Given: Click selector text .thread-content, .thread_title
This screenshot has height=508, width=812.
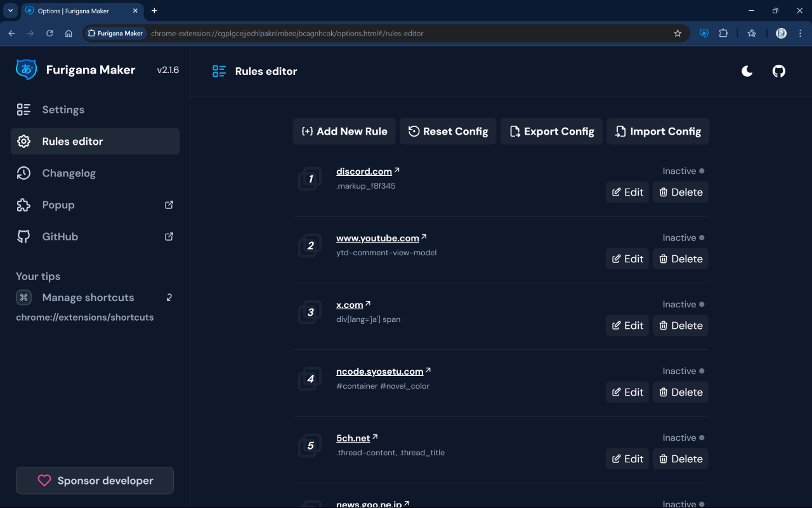Looking at the screenshot, I should [x=391, y=453].
